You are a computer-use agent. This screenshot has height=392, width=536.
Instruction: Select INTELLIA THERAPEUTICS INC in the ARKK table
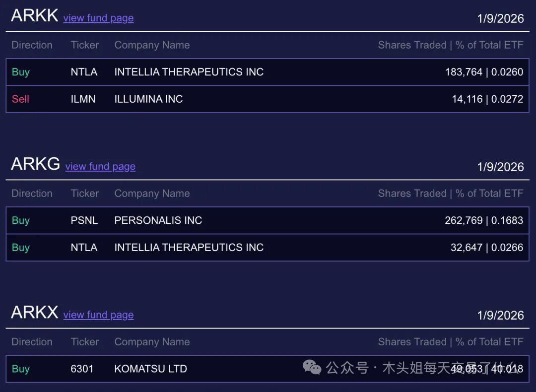point(189,72)
